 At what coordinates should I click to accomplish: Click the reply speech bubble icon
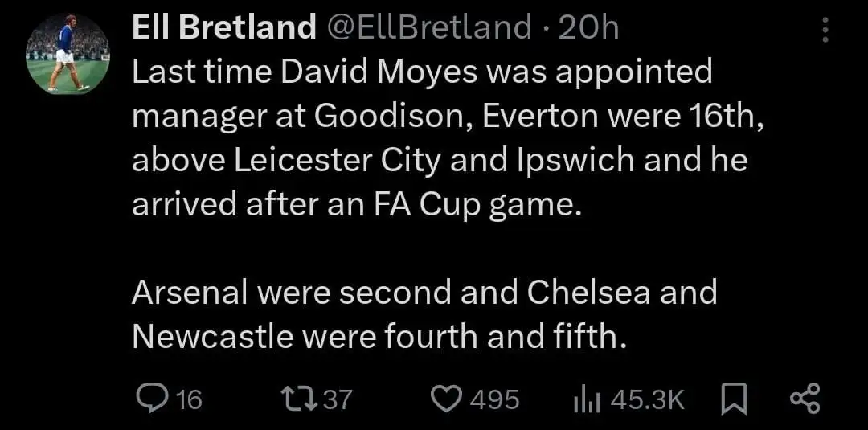click(150, 399)
